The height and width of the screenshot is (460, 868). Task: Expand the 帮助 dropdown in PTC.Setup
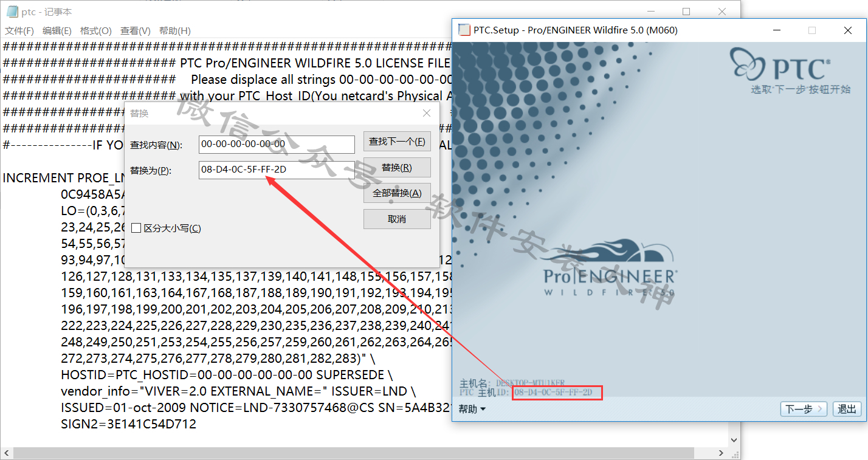pyautogui.click(x=472, y=409)
